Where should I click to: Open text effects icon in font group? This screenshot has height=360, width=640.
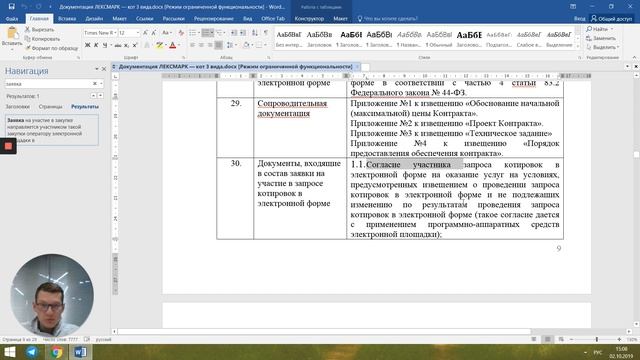point(147,45)
